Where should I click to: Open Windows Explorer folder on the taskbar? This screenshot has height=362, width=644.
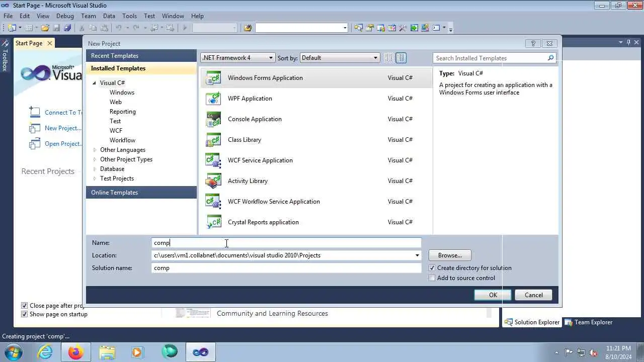pos(107,352)
